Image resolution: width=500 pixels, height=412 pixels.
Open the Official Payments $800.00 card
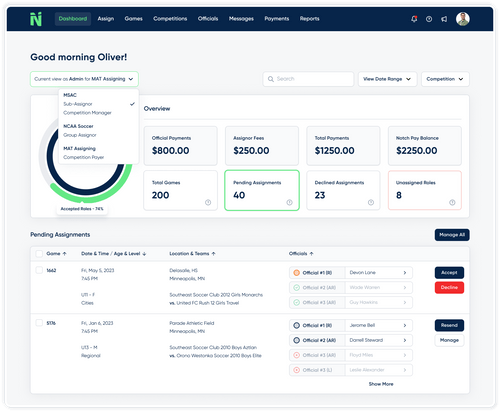180,146
